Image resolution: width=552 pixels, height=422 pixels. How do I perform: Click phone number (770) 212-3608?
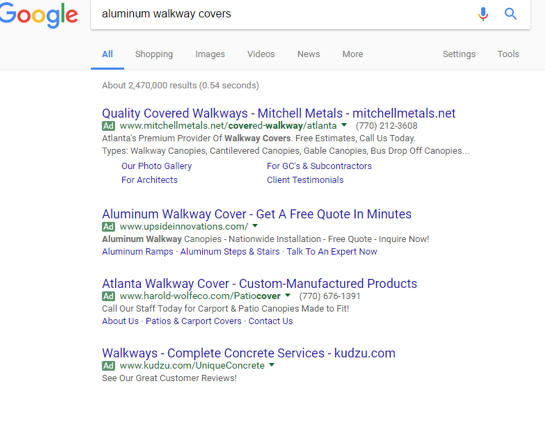pyautogui.click(x=387, y=126)
